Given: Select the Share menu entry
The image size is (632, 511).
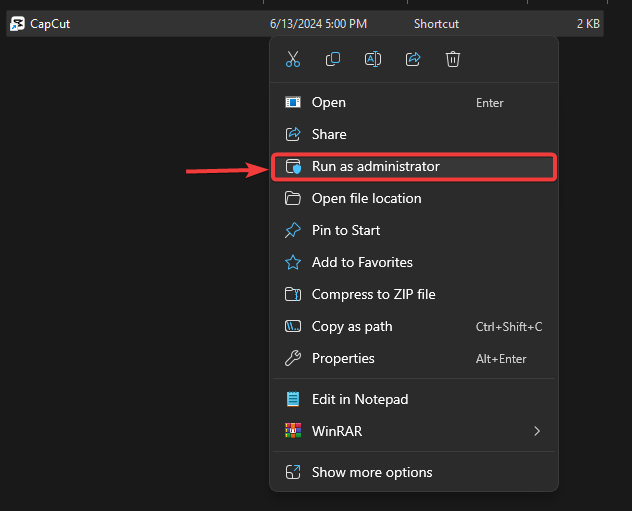Looking at the screenshot, I should coord(329,134).
